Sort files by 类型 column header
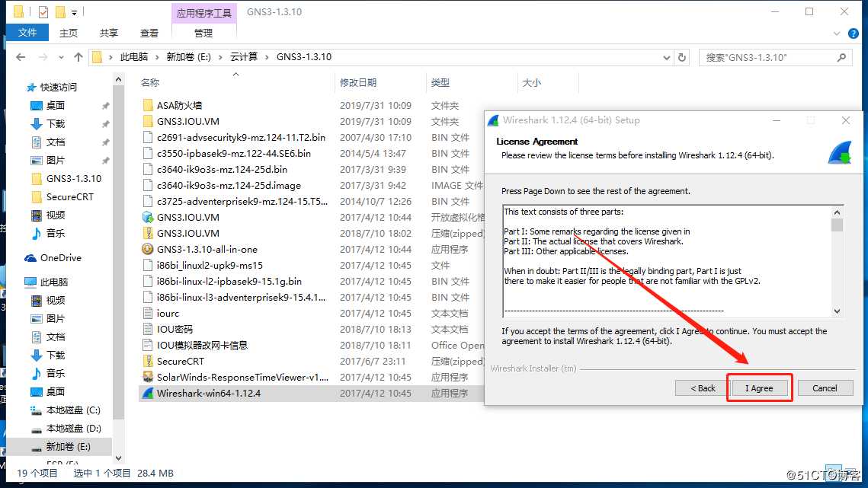This screenshot has height=488, width=868. click(x=440, y=82)
